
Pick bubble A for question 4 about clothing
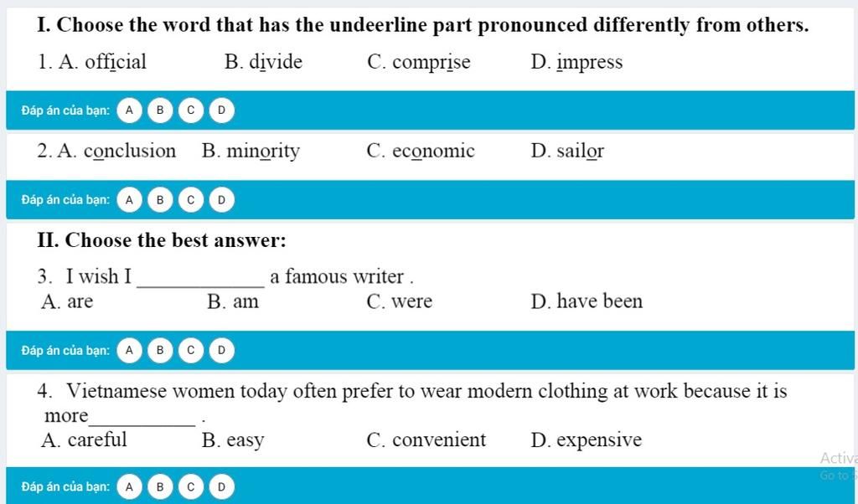pos(129,486)
